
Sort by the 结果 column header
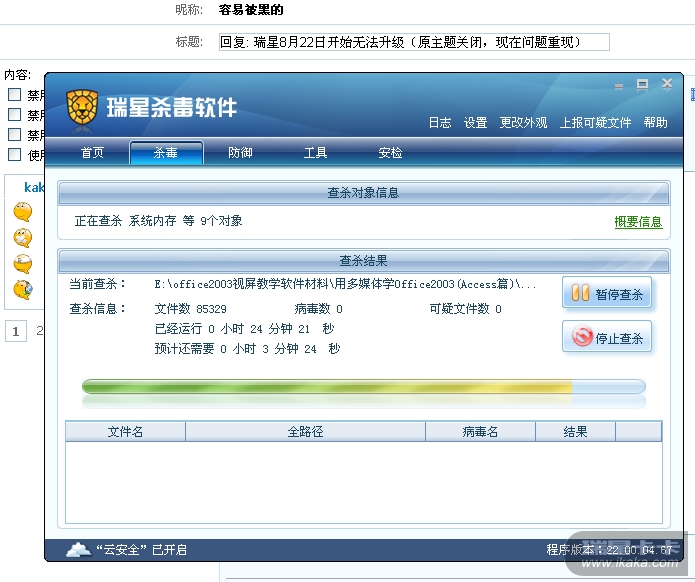pos(575,431)
